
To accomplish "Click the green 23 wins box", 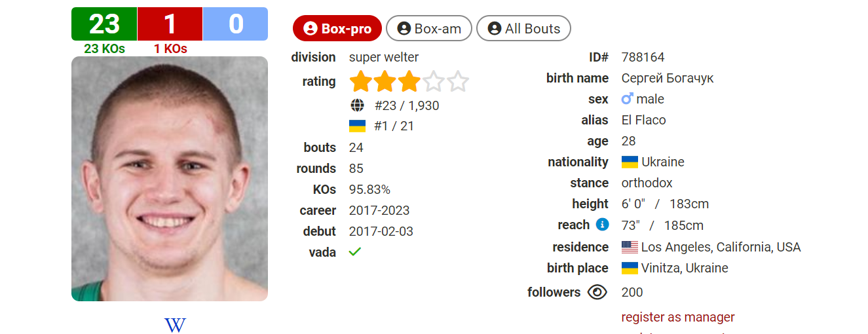I will point(104,24).
